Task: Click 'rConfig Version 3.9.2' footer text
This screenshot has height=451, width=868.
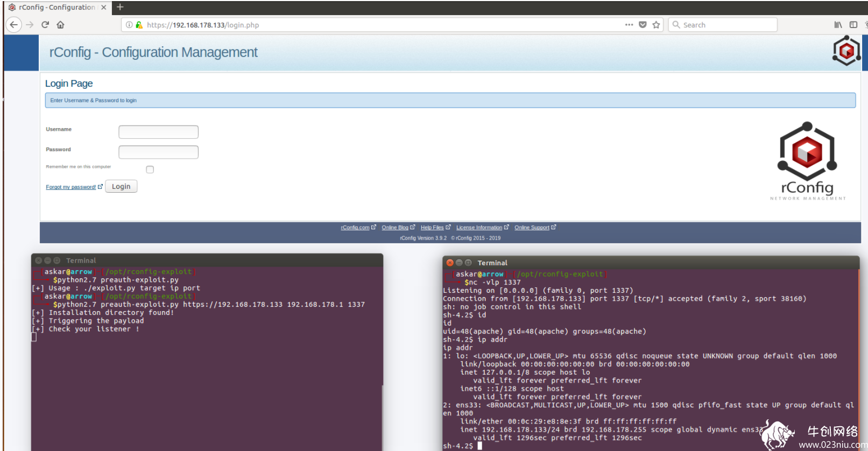Action: tap(423, 238)
